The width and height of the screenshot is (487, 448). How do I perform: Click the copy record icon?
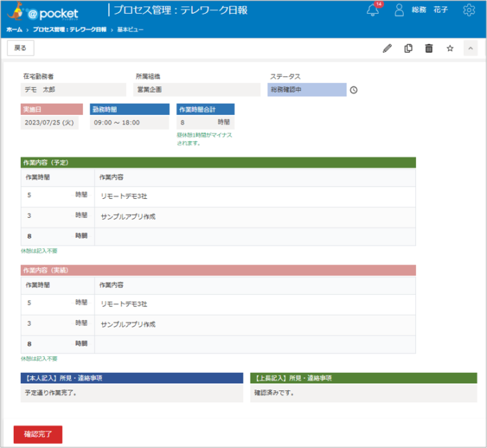pyautogui.click(x=408, y=48)
